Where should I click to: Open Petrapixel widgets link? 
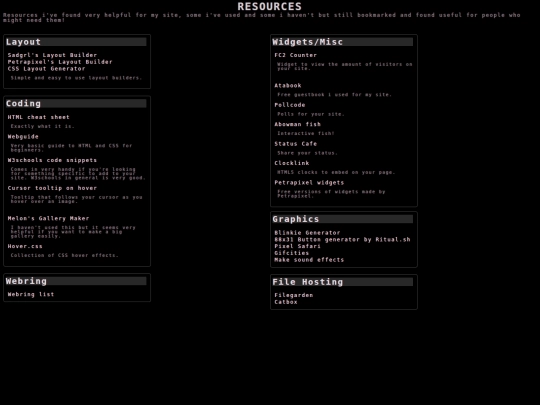pyautogui.click(x=309, y=183)
